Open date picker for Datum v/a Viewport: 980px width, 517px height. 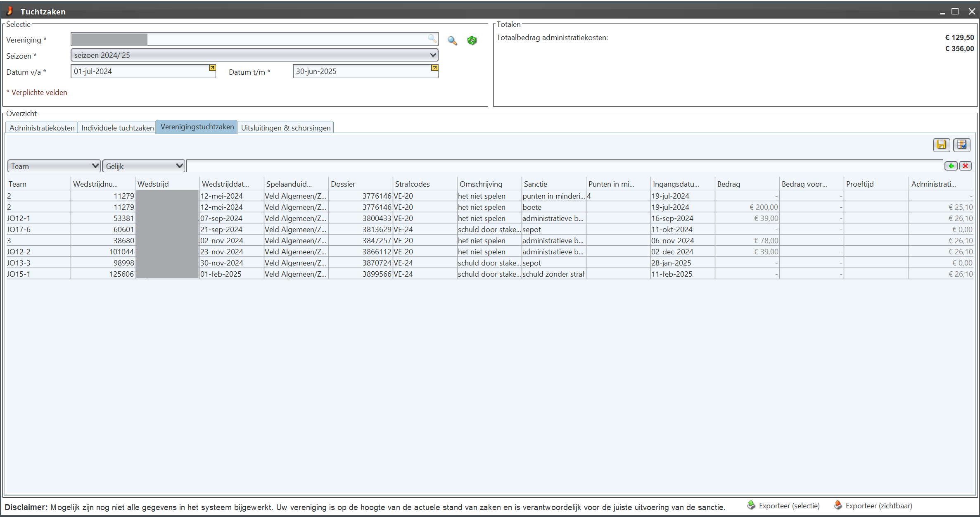(212, 68)
